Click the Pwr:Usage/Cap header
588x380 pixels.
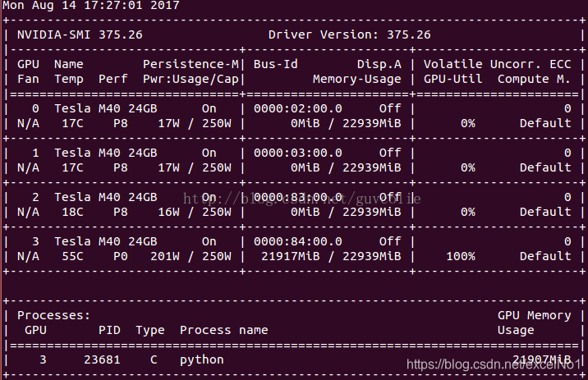191,79
